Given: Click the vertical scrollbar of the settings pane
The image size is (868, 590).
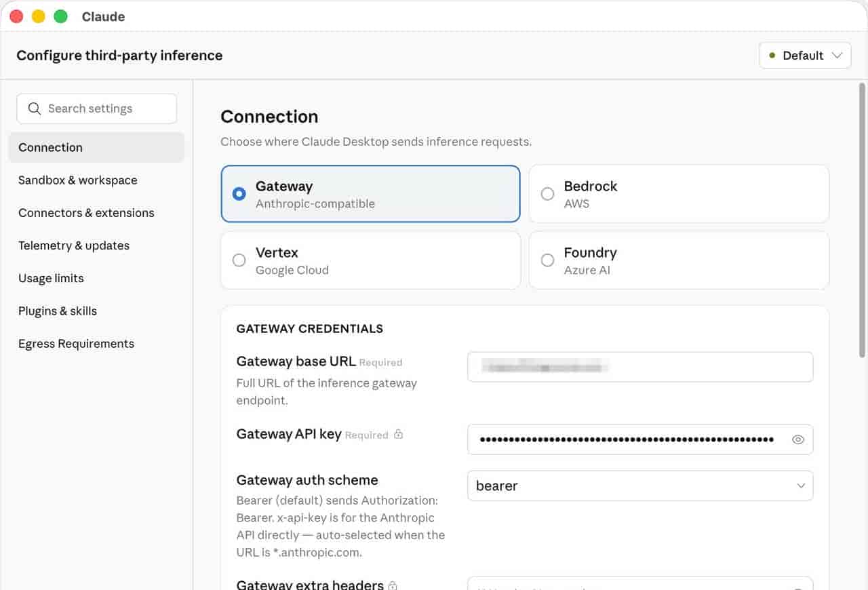Looking at the screenshot, I should coord(863,220).
